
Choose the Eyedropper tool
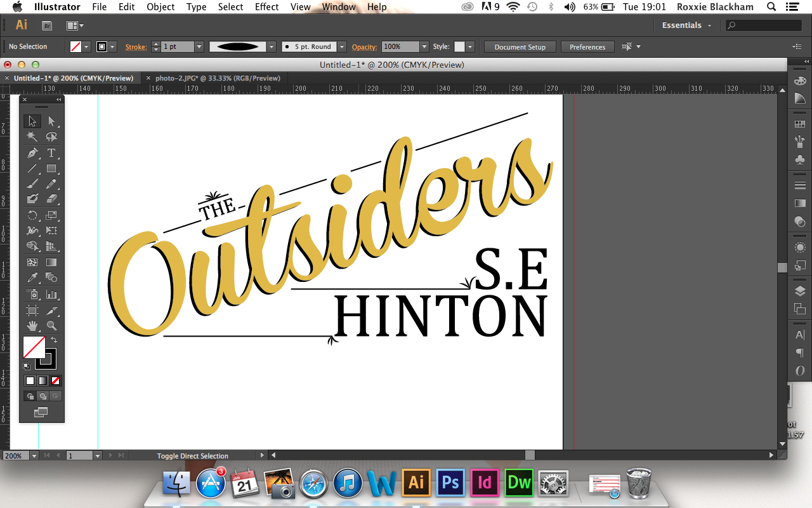click(32, 277)
